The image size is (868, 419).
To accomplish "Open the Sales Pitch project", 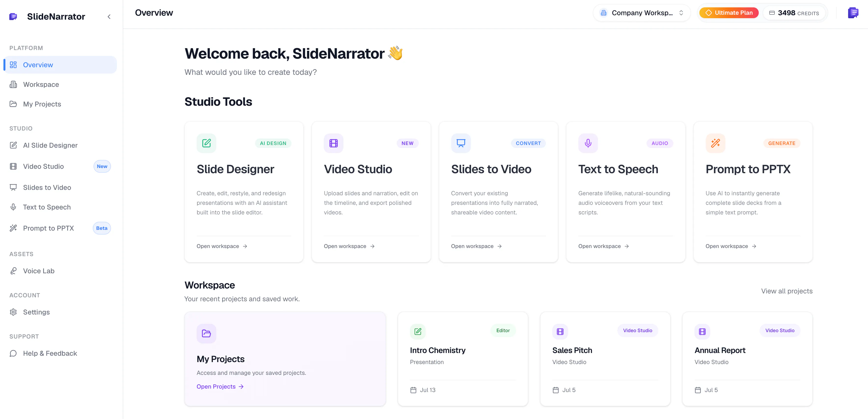I will [605, 359].
